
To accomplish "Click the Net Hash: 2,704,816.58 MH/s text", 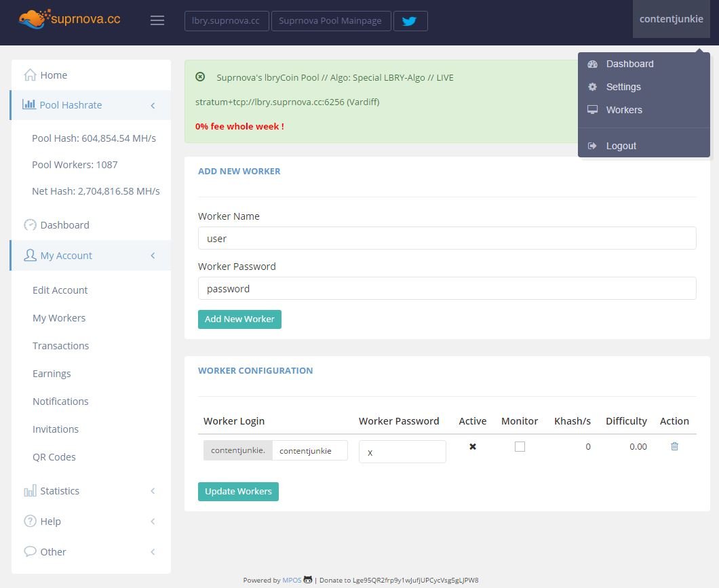I will 96,191.
